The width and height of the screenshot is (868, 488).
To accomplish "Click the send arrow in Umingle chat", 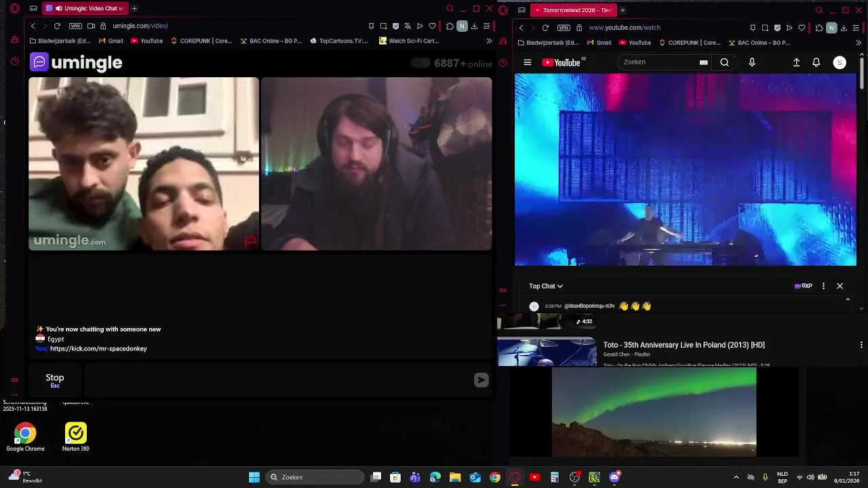I will [481, 380].
